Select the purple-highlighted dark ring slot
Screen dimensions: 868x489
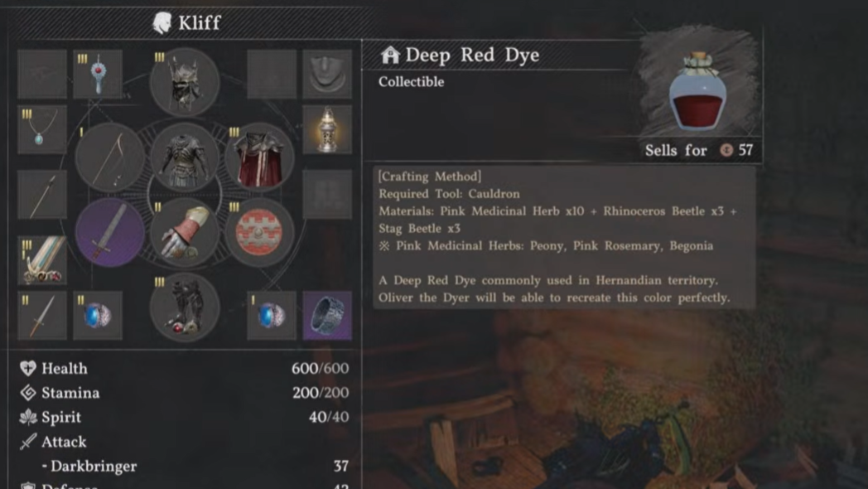coord(327,315)
